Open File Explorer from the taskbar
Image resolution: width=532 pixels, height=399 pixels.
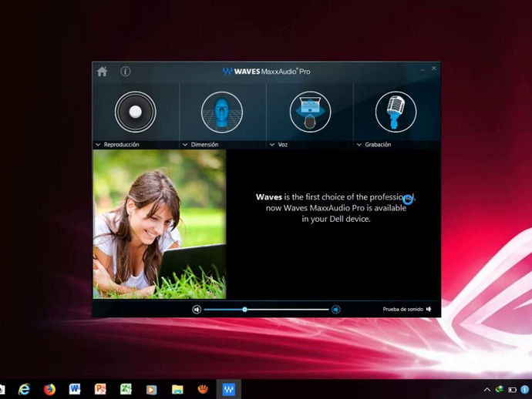tap(177, 390)
